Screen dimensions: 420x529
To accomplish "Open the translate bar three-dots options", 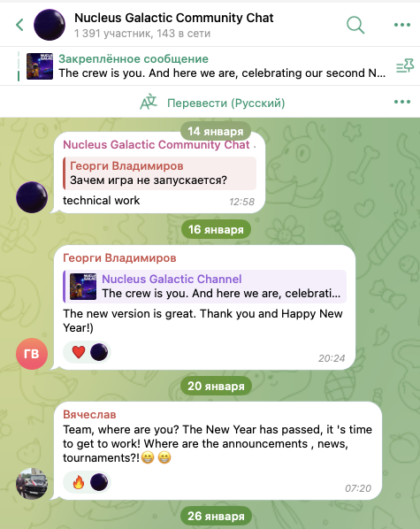I will tap(402, 102).
